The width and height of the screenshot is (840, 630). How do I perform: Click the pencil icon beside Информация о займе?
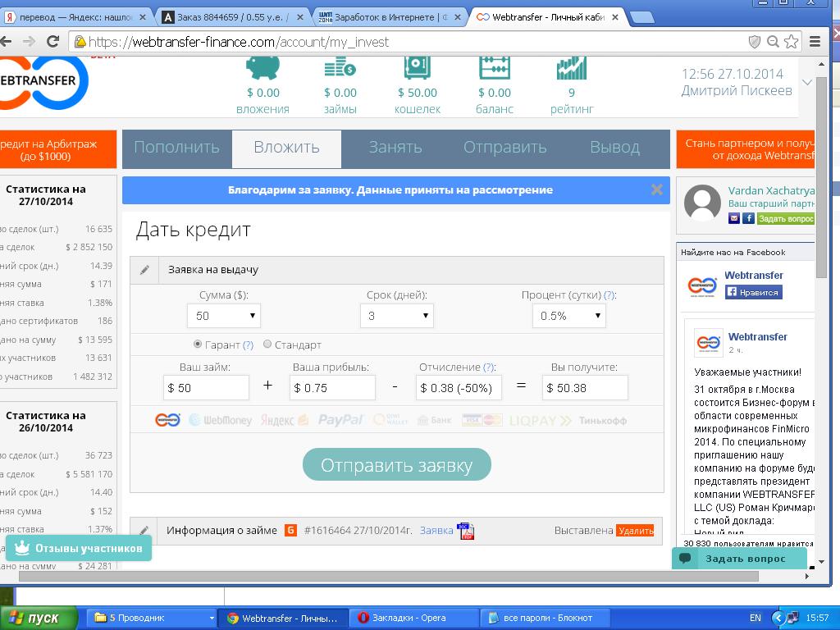coord(144,531)
